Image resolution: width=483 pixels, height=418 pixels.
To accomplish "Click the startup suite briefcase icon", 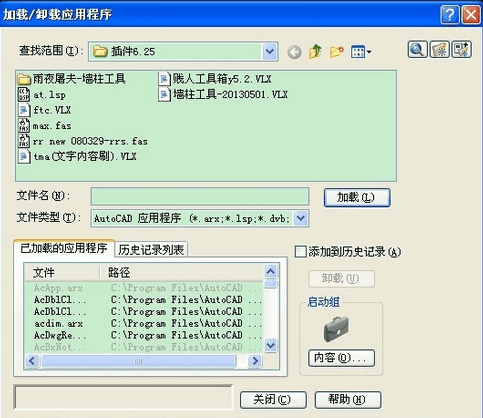I will (x=336, y=329).
